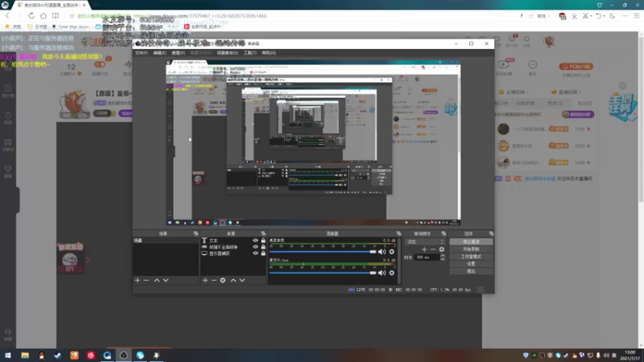
Task: Open the Windows Start menu
Action: click(8, 356)
